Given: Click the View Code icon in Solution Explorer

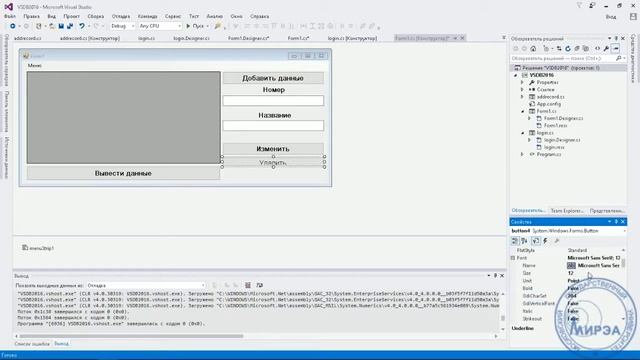Looking at the screenshot, I should (598, 49).
